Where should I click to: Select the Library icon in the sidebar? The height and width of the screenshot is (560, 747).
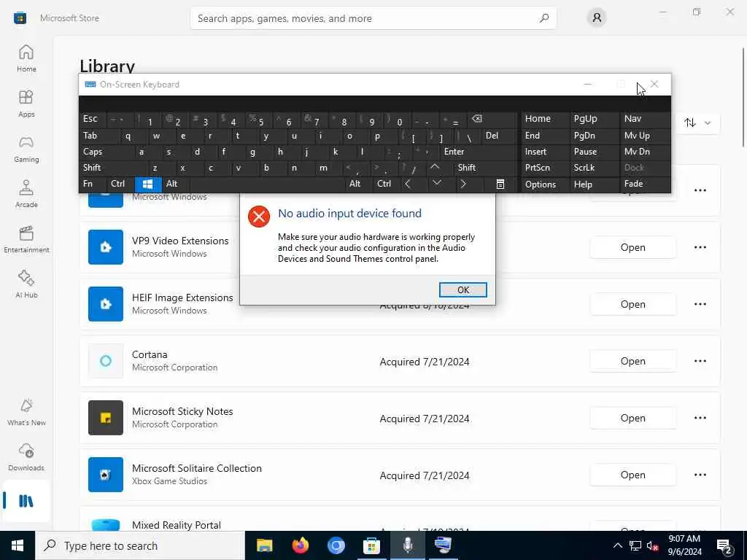click(26, 501)
